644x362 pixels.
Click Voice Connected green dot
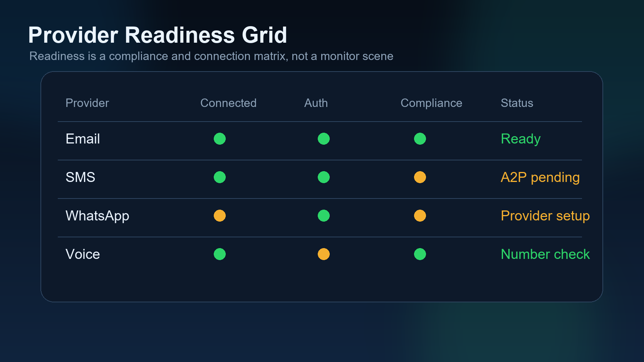[x=220, y=254]
